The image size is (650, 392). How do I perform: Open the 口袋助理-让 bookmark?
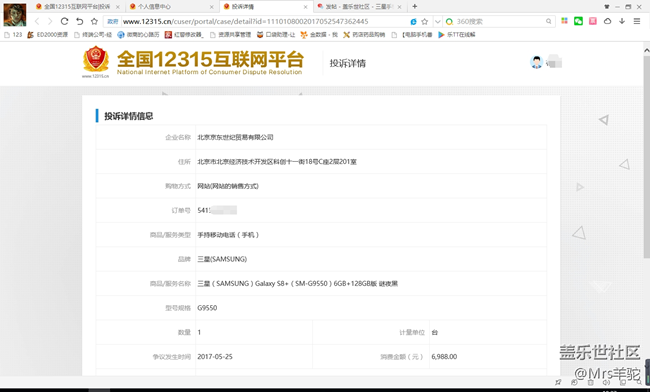(276, 35)
